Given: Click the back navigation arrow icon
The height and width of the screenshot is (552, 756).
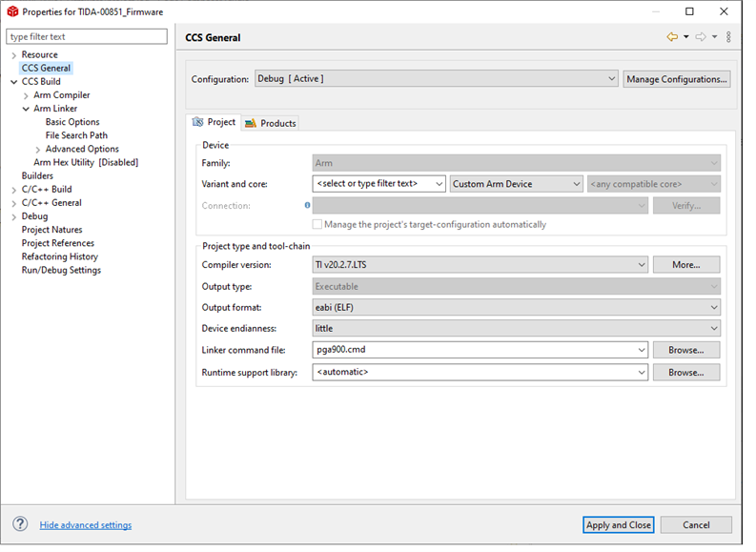Looking at the screenshot, I should (672, 37).
